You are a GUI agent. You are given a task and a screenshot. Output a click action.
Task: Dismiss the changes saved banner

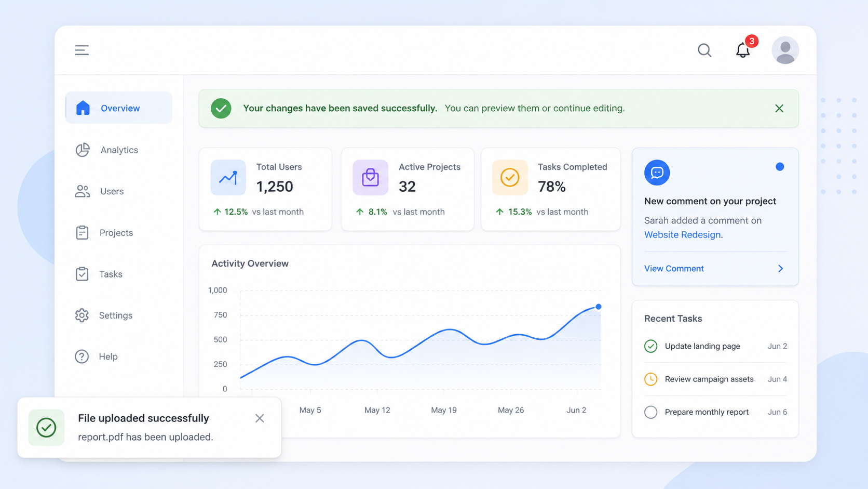[x=779, y=108]
